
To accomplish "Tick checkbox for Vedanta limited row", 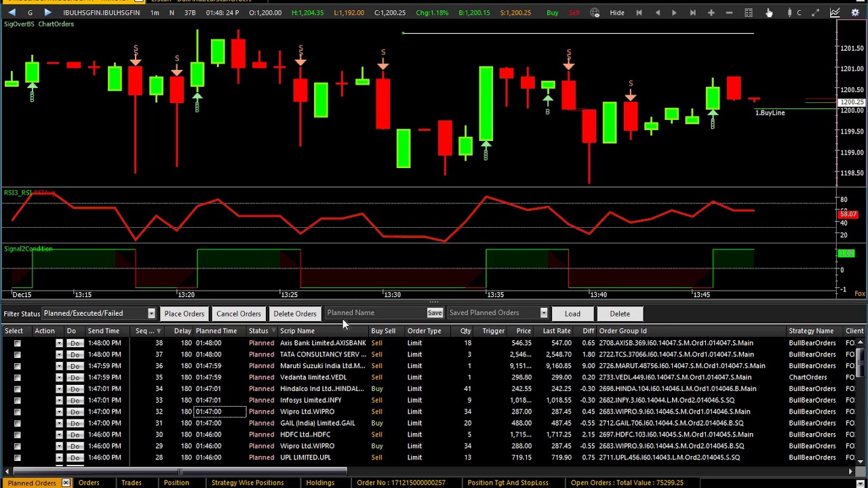I will pos(18,378).
